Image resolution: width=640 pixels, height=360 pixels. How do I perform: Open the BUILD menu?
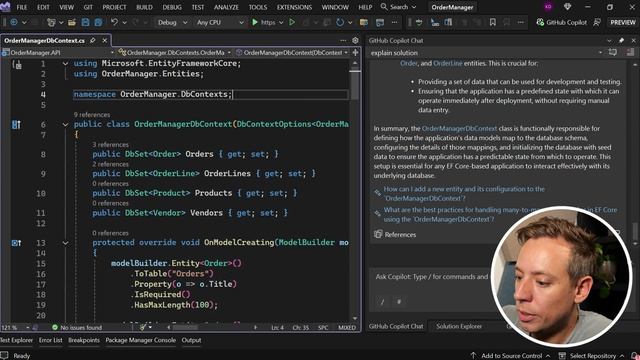[144, 7]
